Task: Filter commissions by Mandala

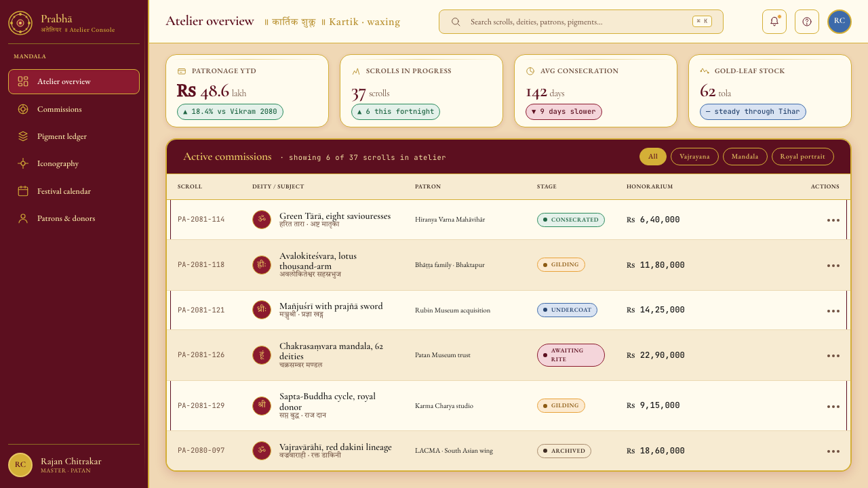Action: click(745, 157)
